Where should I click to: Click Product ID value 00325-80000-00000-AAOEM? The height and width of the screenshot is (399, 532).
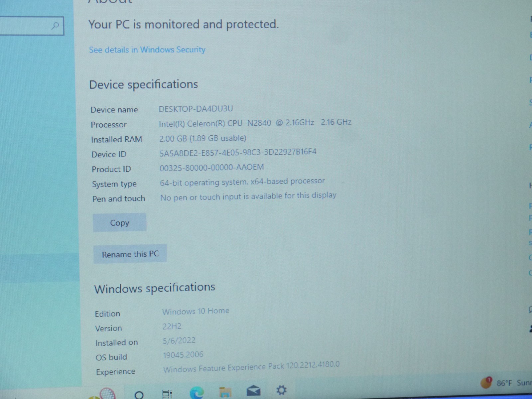212,167
